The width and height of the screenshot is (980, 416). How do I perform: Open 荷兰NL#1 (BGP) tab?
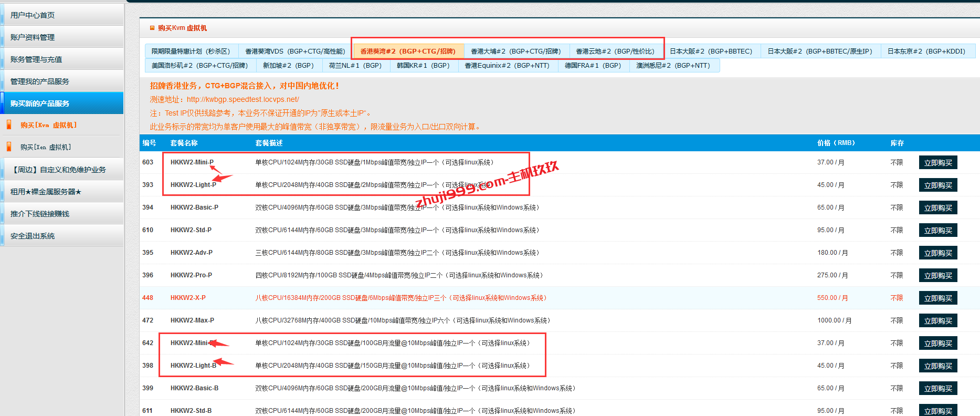(x=355, y=66)
